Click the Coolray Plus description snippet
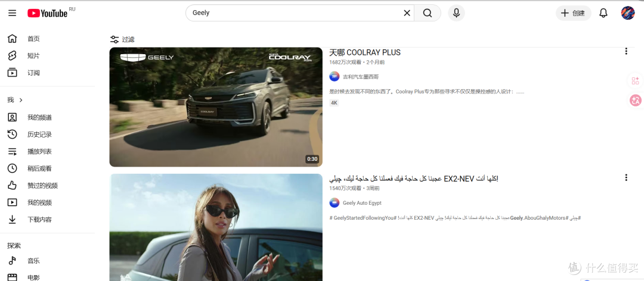The width and height of the screenshot is (644, 281). (427, 92)
